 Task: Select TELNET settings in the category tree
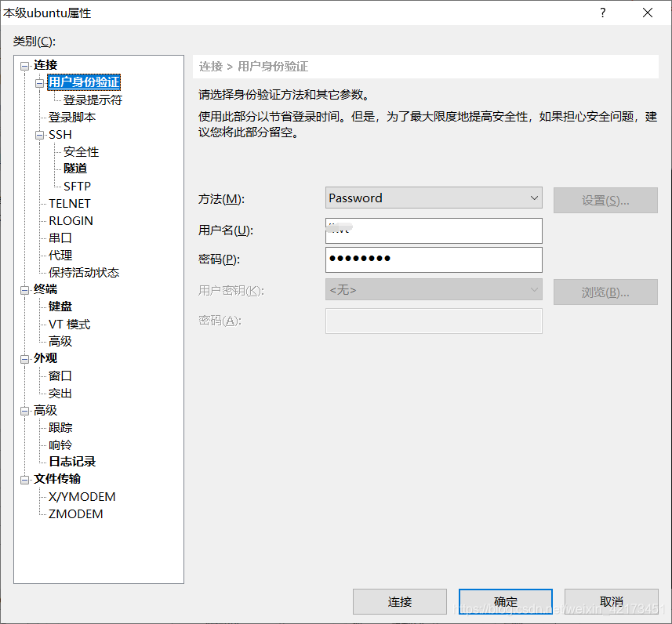(x=71, y=203)
